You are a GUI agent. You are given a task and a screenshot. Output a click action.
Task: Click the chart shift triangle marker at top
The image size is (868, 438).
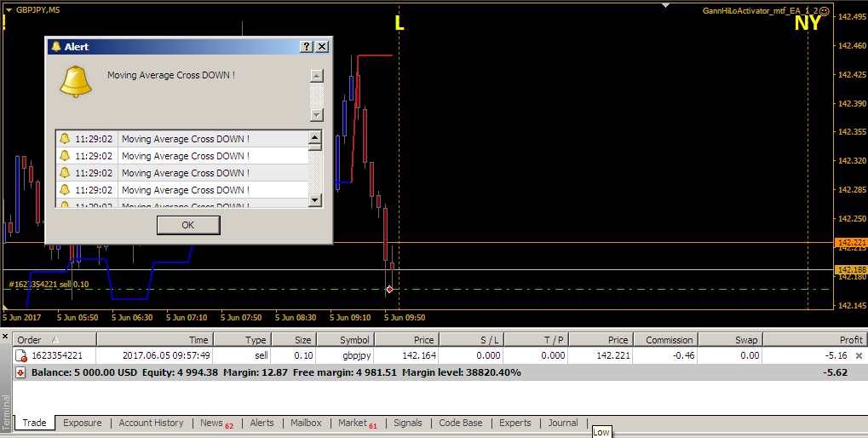tap(666, 5)
